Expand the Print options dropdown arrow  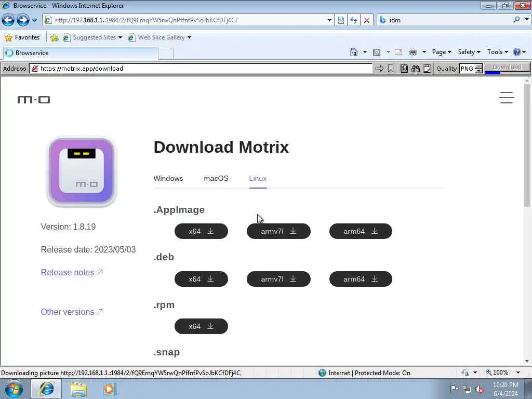tap(424, 52)
